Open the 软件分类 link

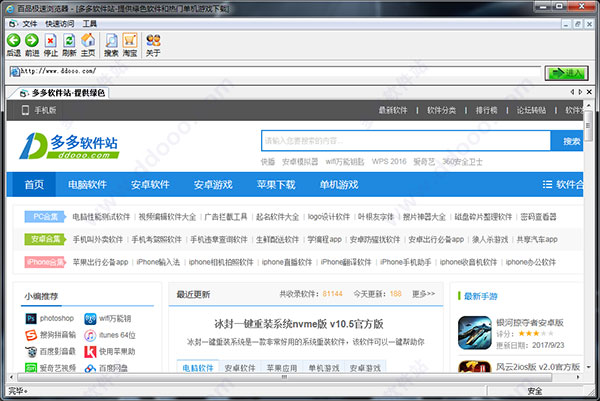click(441, 110)
